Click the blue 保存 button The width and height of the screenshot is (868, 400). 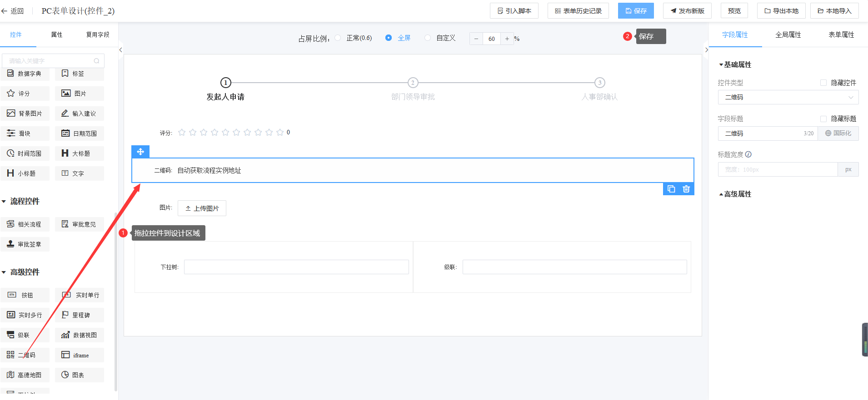[x=636, y=11]
